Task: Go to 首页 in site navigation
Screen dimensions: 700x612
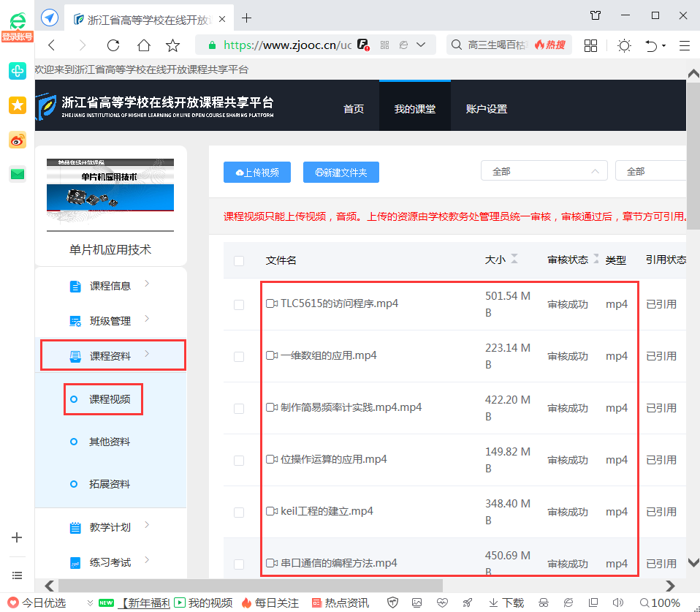Action: [353, 108]
